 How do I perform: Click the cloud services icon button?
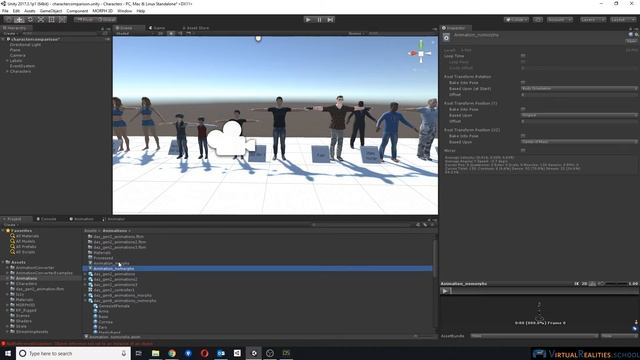tap(538, 20)
